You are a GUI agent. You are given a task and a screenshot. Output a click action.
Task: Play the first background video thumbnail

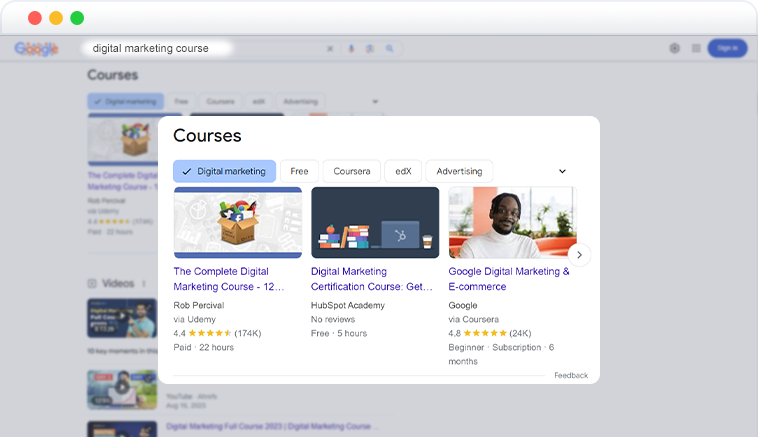[122, 318]
